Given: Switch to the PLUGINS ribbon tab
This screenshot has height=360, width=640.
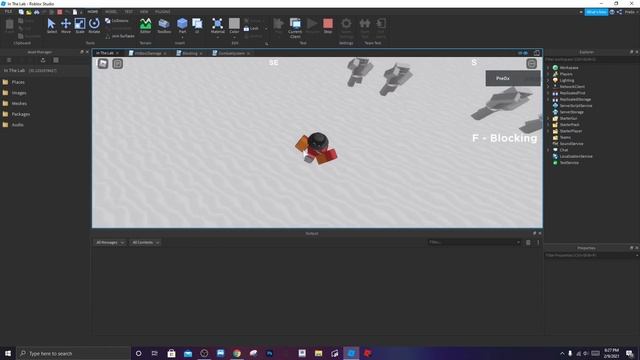Looking at the screenshot, I should pyautogui.click(x=162, y=12).
